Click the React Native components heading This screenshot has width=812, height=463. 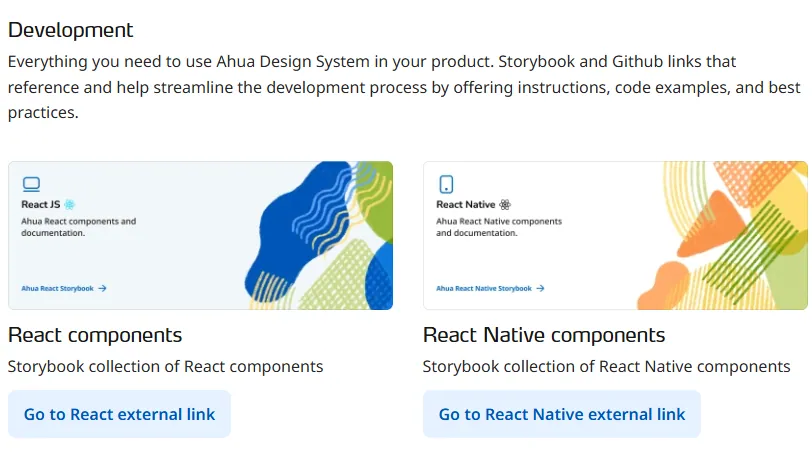pyautogui.click(x=544, y=335)
